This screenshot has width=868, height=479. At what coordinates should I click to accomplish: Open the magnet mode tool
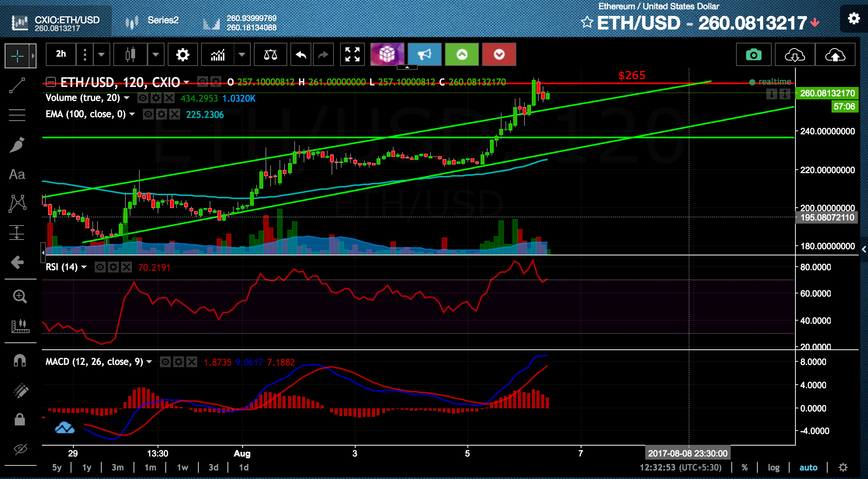(19, 361)
